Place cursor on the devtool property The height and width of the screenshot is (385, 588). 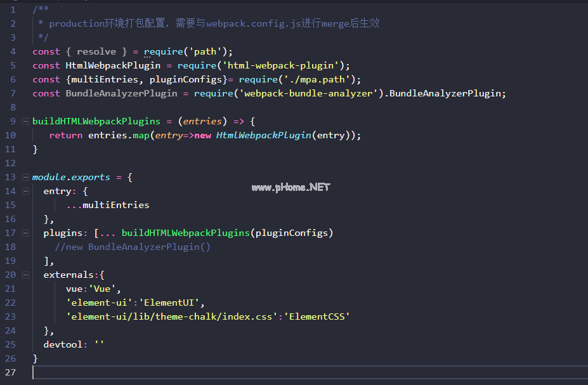(63, 344)
